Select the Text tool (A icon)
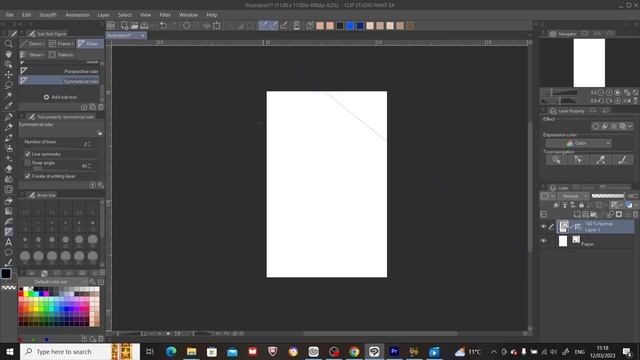Viewport: 640px width, 360px height. pos(8,242)
